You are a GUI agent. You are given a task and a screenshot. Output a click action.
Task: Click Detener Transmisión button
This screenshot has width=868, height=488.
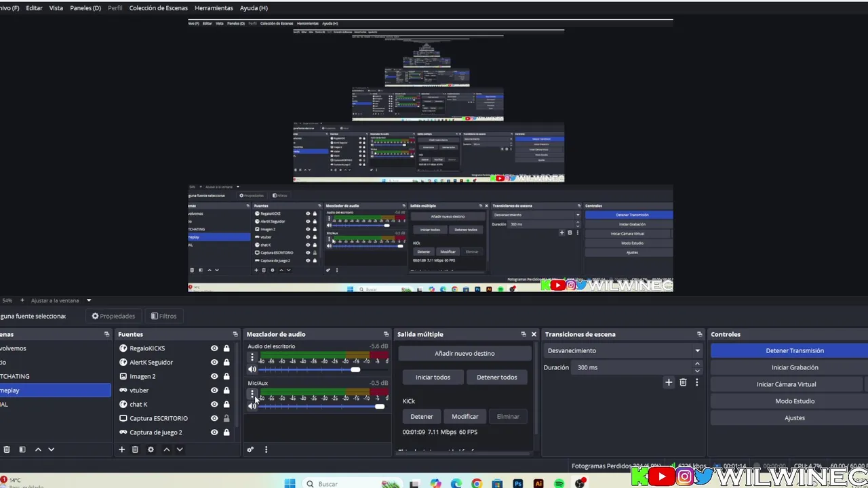(789, 350)
